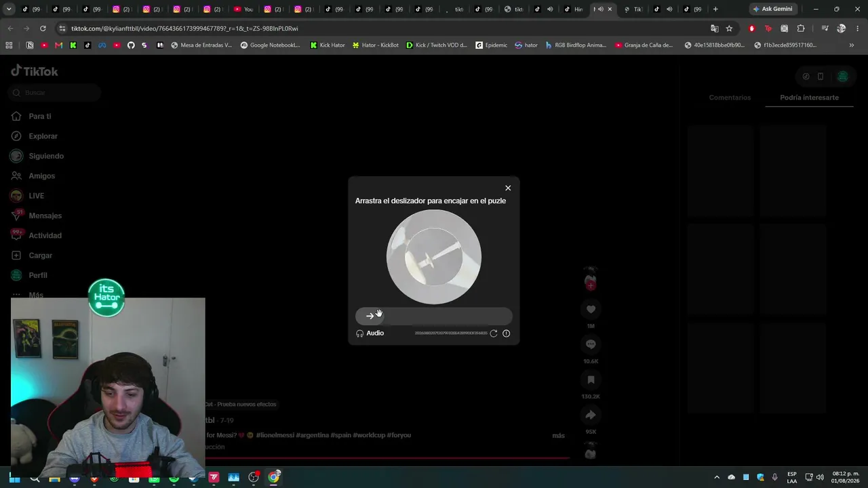Open Mensajes in the sidebar
This screenshot has width=868, height=488.
pyautogui.click(x=36, y=216)
